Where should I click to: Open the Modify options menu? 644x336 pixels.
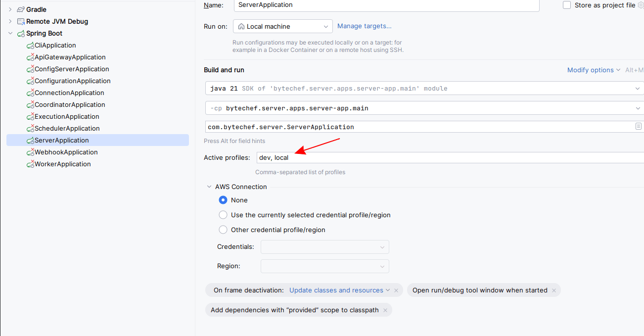coord(591,70)
